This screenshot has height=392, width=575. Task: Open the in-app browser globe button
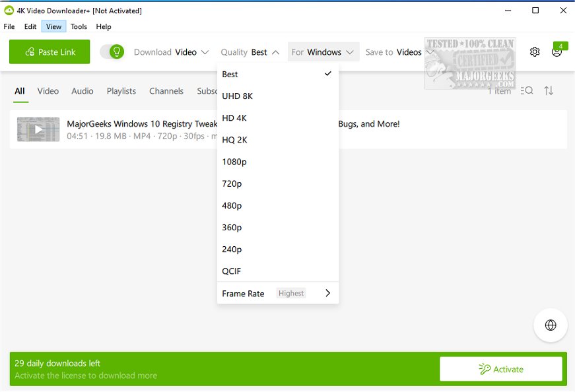551,325
